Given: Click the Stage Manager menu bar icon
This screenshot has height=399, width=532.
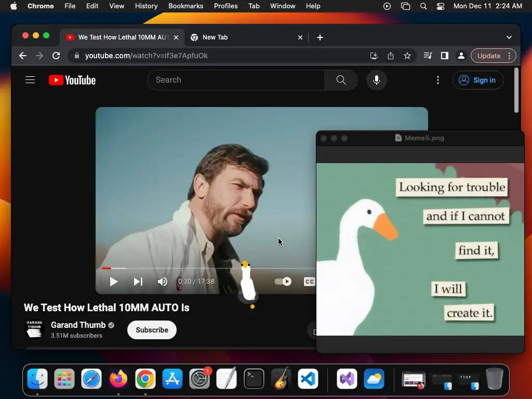Looking at the screenshot, I should (x=405, y=6).
